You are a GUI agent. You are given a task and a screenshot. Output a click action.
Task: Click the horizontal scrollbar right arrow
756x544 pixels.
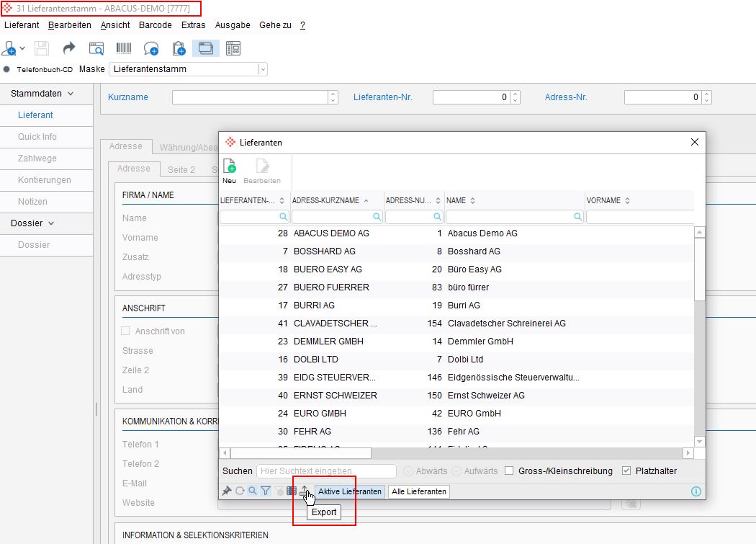688,453
